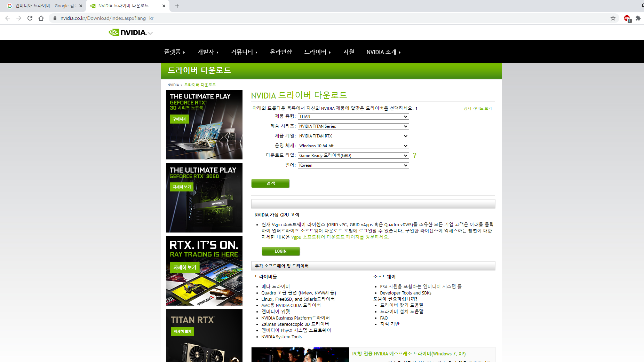This screenshot has height=362, width=644.
Task: Click the NVIDIA logo
Action: 127,32
